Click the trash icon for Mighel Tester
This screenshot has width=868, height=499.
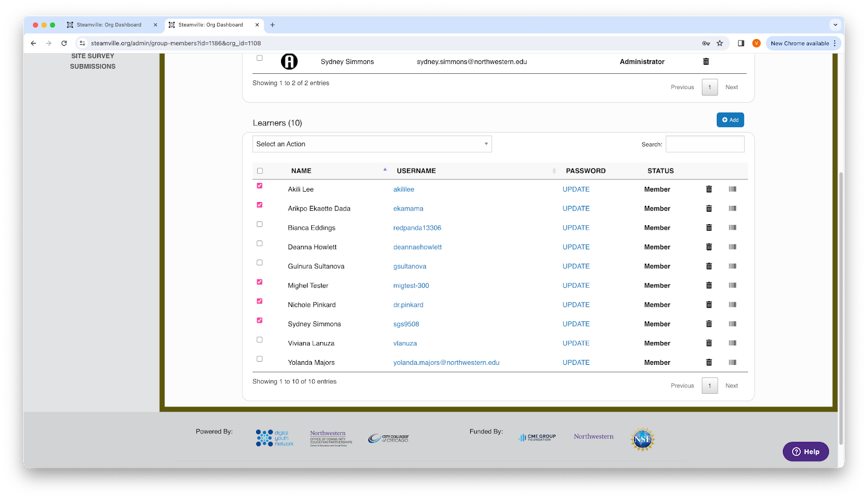[x=709, y=286]
